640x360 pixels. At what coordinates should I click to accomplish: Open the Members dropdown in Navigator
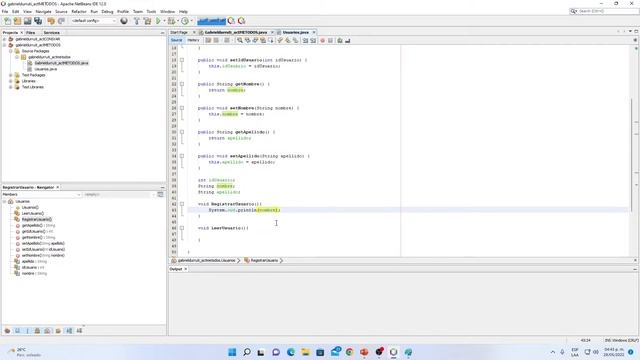pos(41,195)
